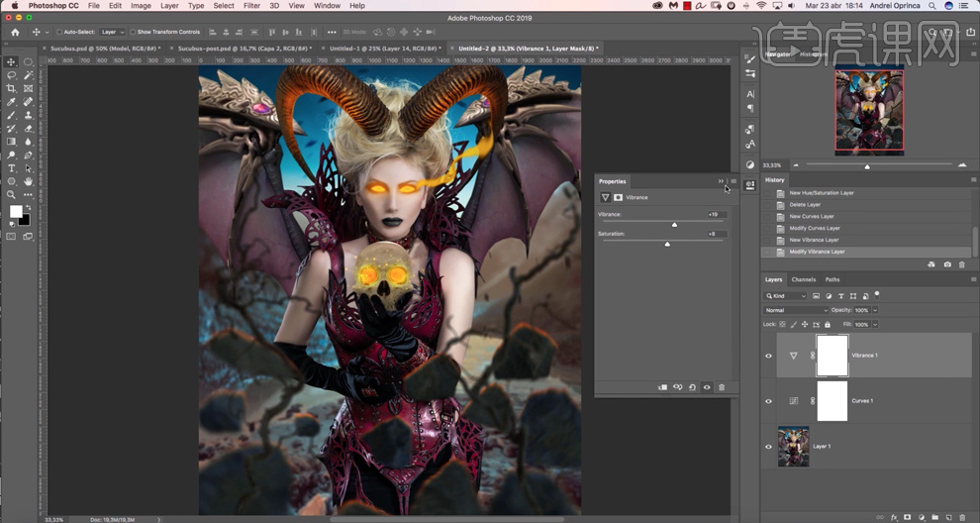
Task: Check Show Transform Controls
Action: pos(134,32)
